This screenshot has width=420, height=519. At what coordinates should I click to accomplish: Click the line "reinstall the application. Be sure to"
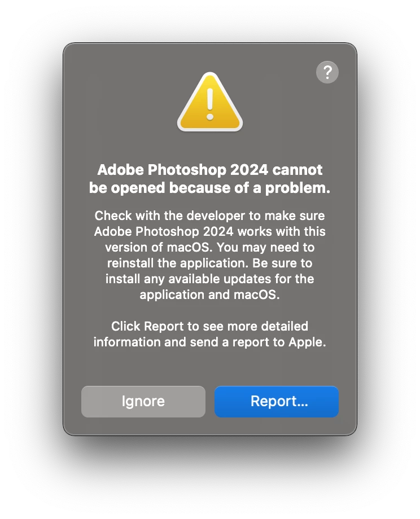click(209, 263)
